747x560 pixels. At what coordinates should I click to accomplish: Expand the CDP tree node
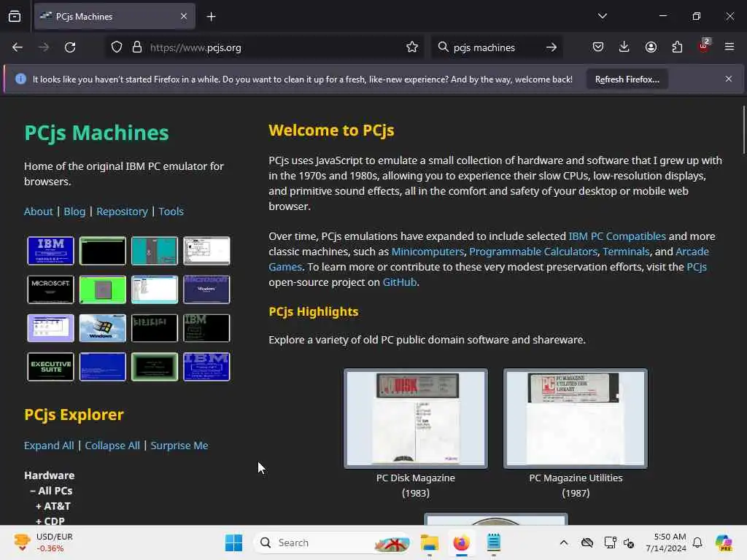[x=50, y=521]
